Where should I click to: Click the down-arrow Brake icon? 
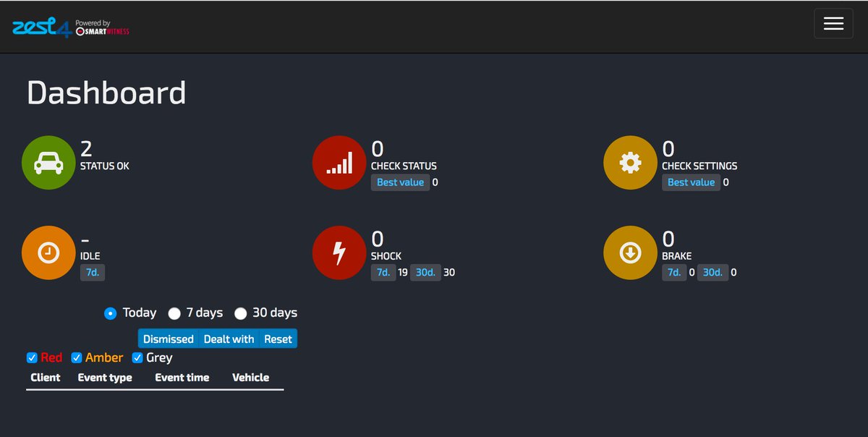(630, 253)
